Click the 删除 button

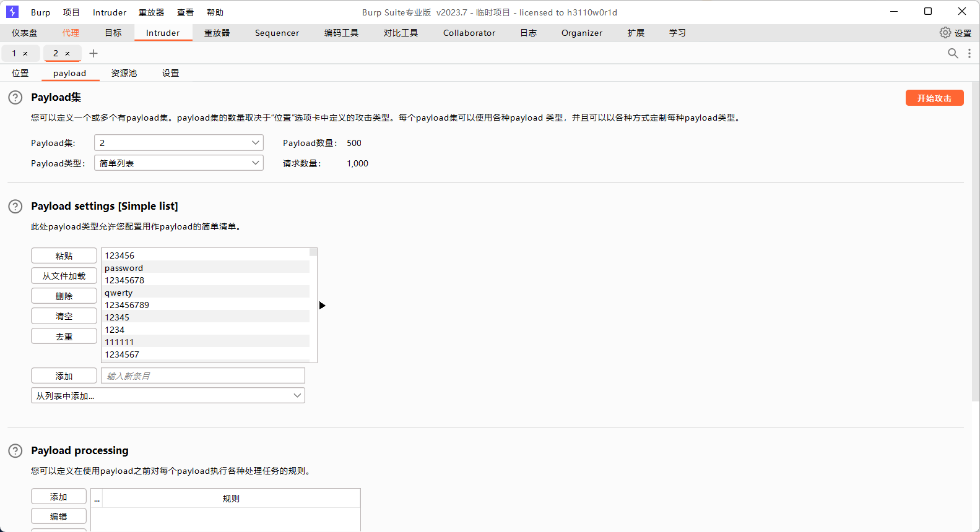[x=64, y=296]
